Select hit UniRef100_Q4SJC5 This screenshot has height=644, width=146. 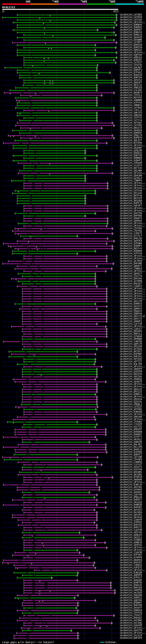pos(131,301)
